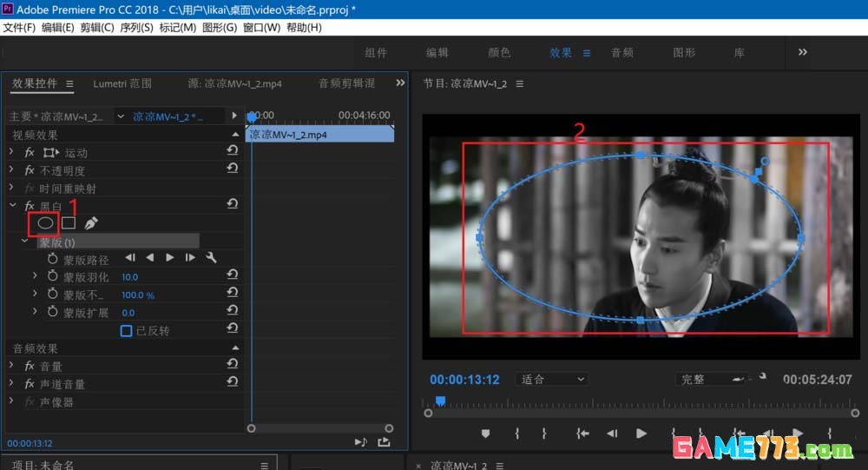Image resolution: width=868 pixels, height=470 pixels.
Task: Check the 已反转 checkbox
Action: click(126, 330)
